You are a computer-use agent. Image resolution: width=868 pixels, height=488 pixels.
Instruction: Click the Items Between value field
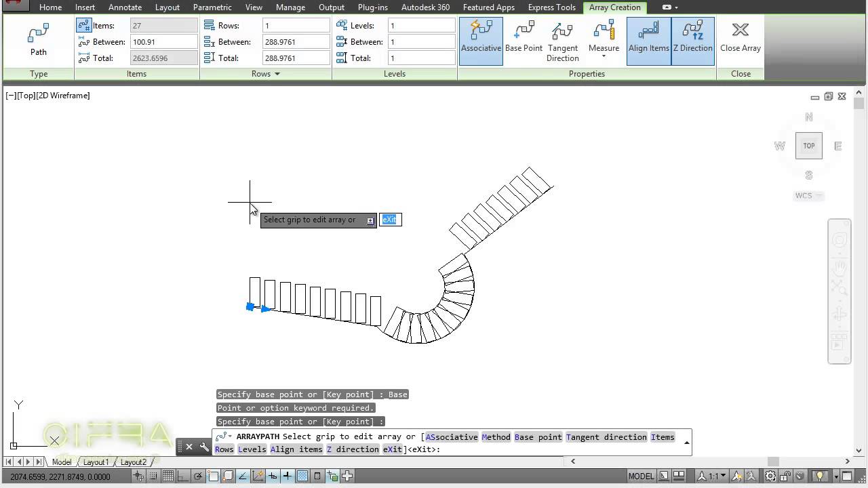[x=164, y=42]
